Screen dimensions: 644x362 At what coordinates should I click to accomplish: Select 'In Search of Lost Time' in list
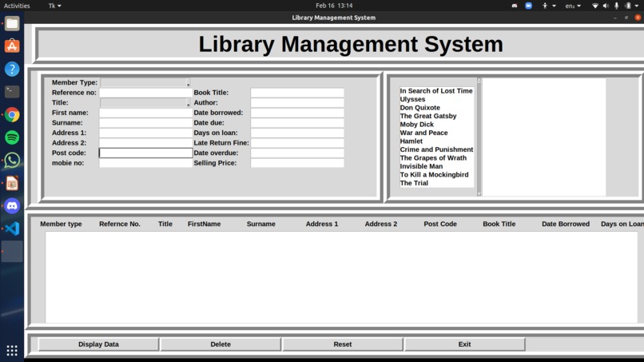[x=436, y=91]
